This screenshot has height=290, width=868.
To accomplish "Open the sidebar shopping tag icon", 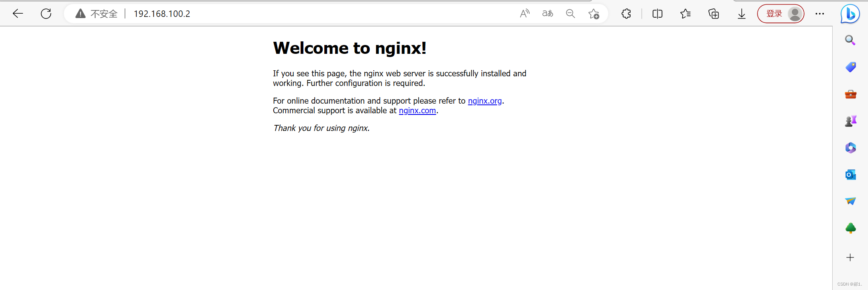I will pyautogui.click(x=850, y=67).
